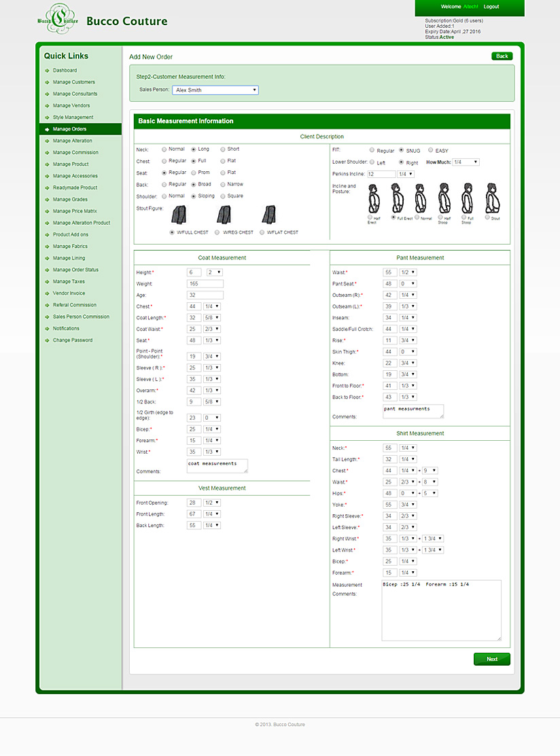Click the Half Erect posture figure
Viewport: 560px width, 756px height.
coord(374,198)
